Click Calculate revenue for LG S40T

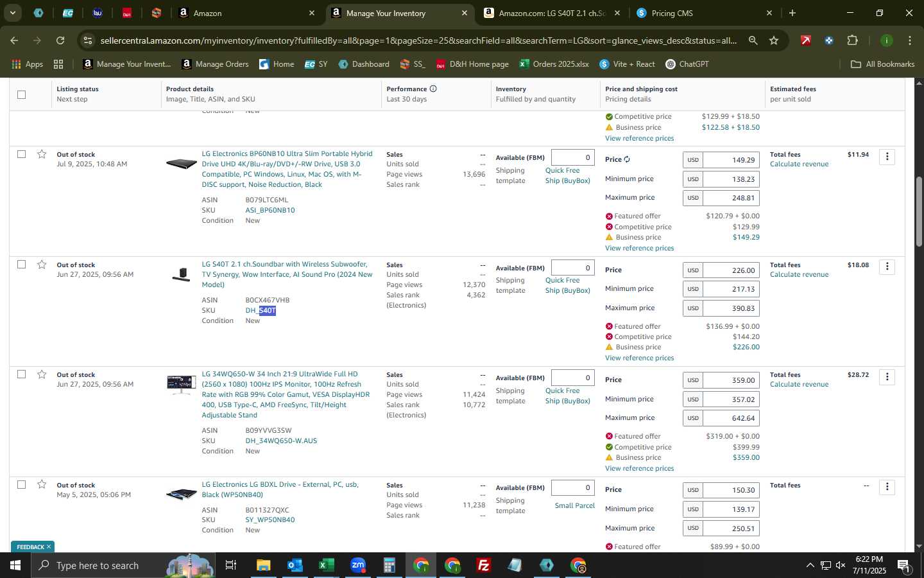(799, 274)
